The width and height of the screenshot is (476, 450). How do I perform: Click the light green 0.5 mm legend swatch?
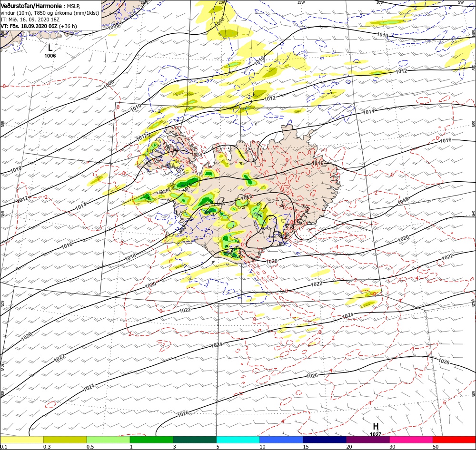pos(108,440)
